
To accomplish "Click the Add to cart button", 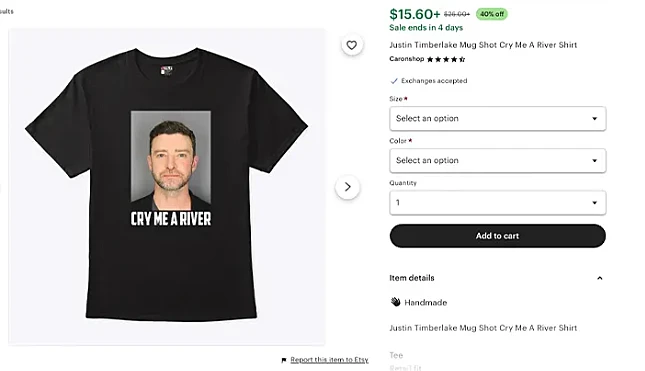I will click(x=498, y=236).
